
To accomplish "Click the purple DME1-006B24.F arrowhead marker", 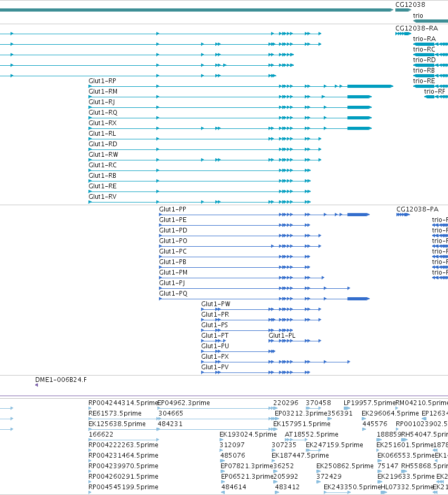I will pyautogui.click(x=37, y=385).
